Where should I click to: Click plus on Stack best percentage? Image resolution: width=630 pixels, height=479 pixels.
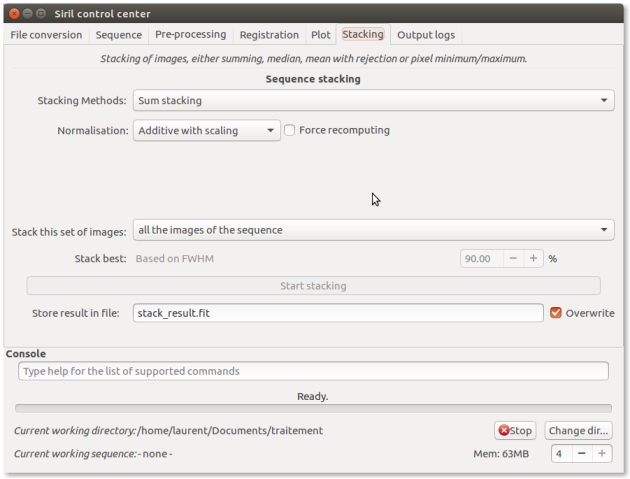tap(533, 258)
